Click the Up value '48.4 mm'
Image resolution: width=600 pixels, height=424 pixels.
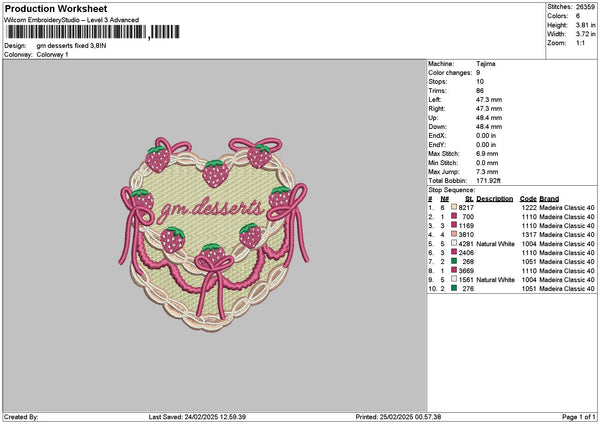pos(489,118)
